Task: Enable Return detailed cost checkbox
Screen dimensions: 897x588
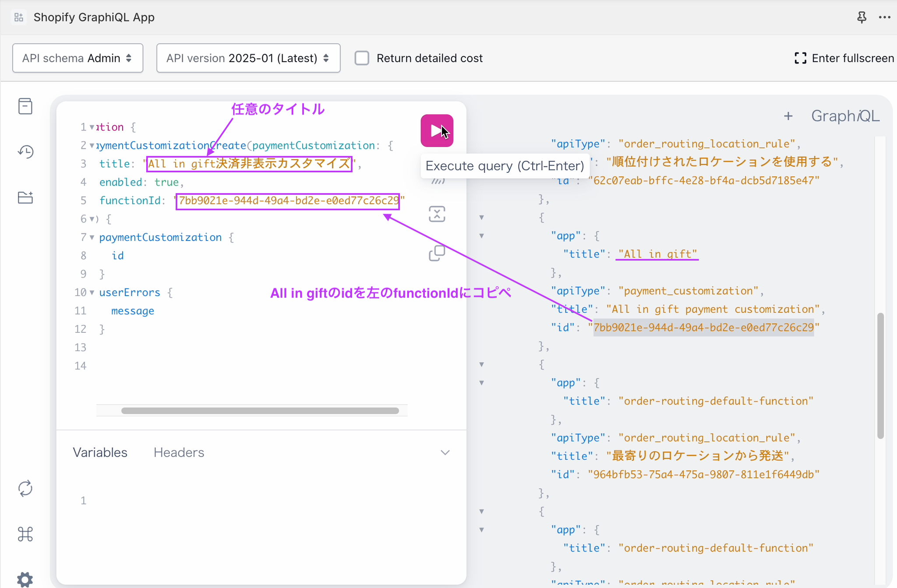Action: click(x=362, y=58)
